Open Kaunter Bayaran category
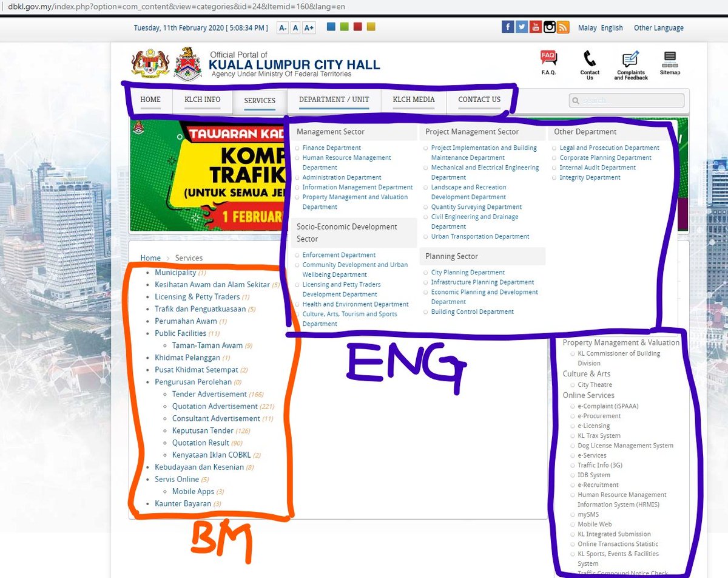The width and height of the screenshot is (728, 578). point(183,504)
